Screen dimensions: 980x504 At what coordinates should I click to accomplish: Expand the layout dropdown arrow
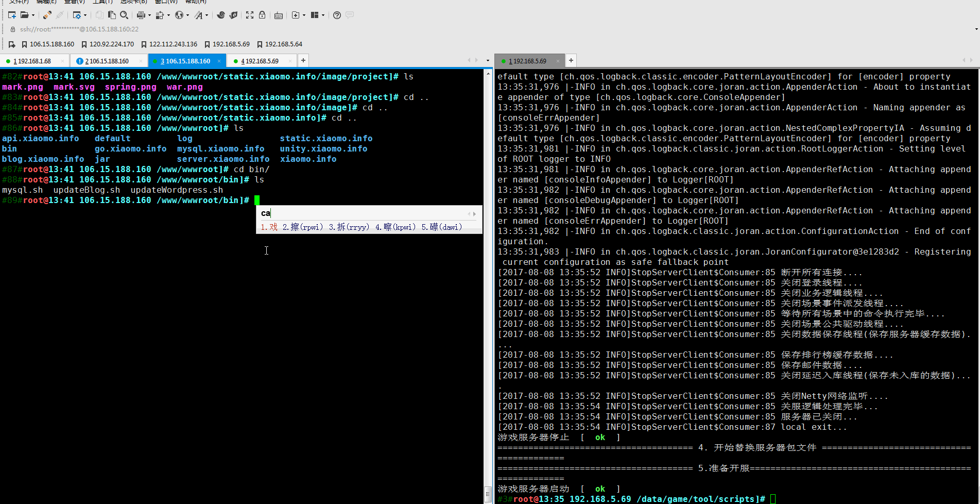(x=323, y=15)
